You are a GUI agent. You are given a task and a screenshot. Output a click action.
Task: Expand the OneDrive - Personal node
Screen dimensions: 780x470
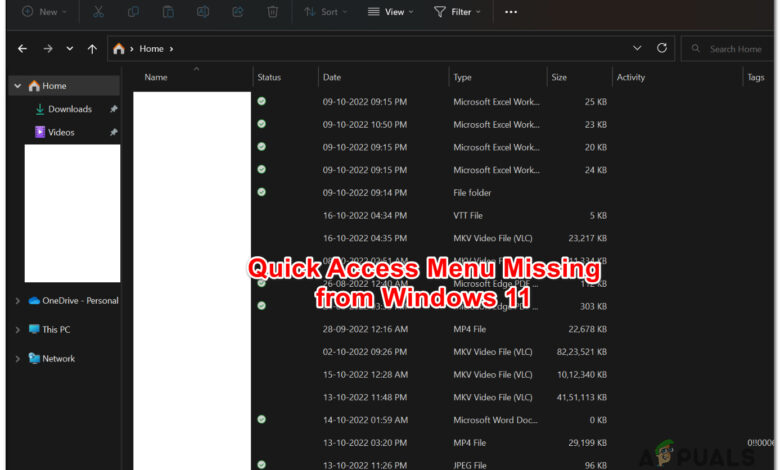[x=18, y=301]
